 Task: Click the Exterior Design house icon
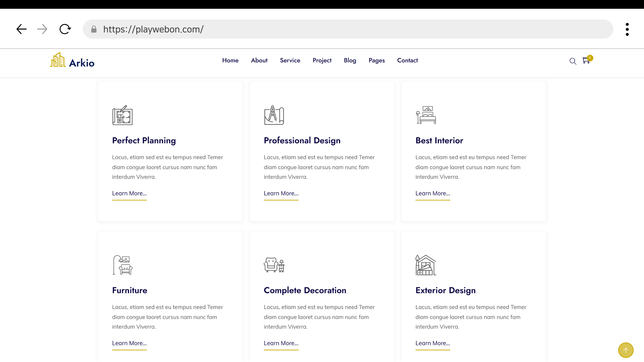point(426,265)
